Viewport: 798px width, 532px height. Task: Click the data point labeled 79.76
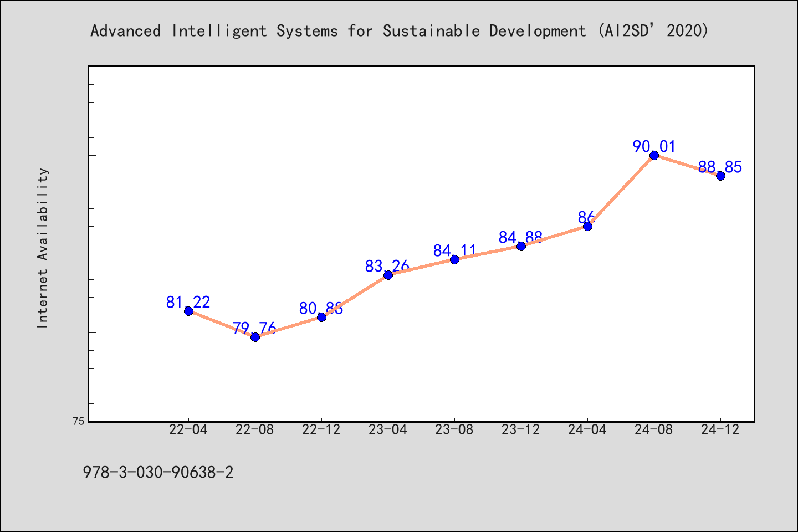click(255, 337)
